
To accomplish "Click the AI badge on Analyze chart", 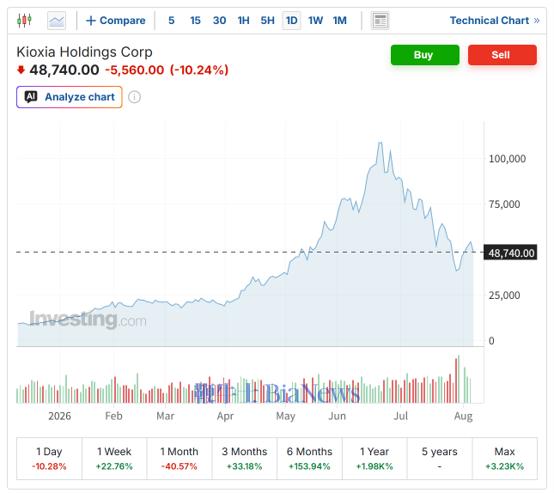I will [31, 96].
